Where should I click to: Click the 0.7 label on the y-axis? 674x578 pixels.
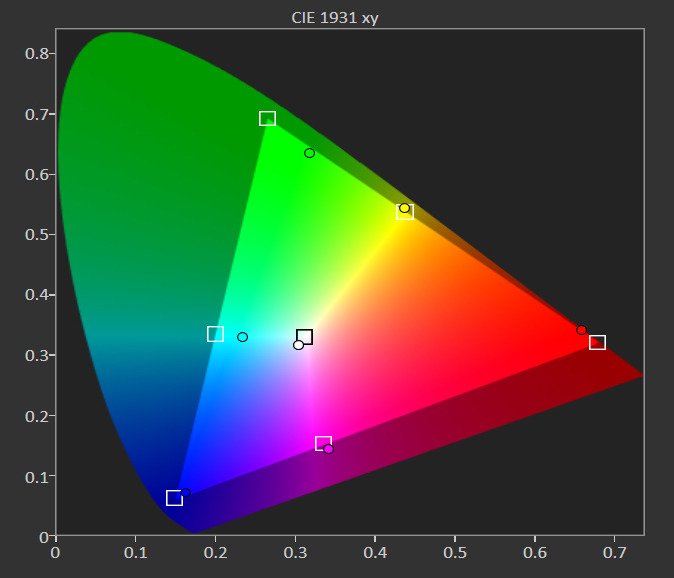(37, 114)
